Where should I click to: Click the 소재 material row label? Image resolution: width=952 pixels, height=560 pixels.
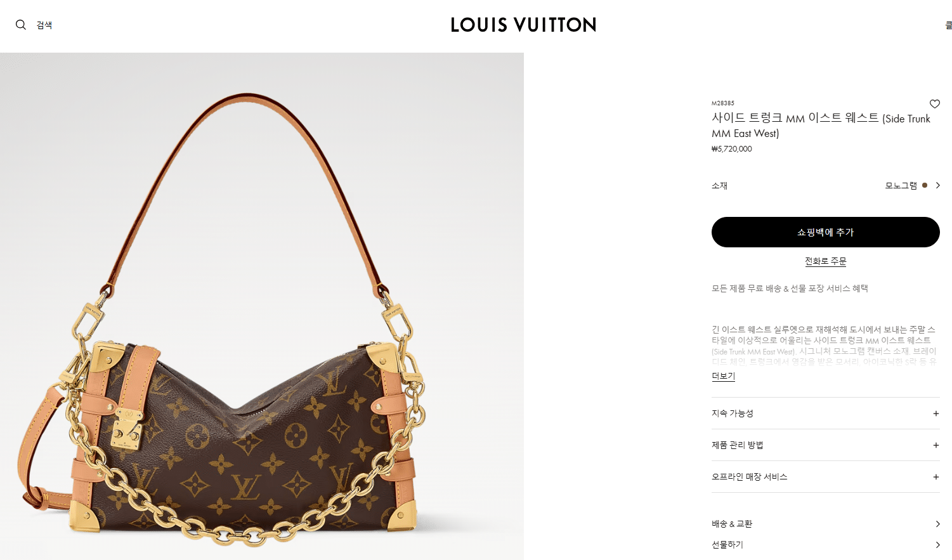(719, 186)
